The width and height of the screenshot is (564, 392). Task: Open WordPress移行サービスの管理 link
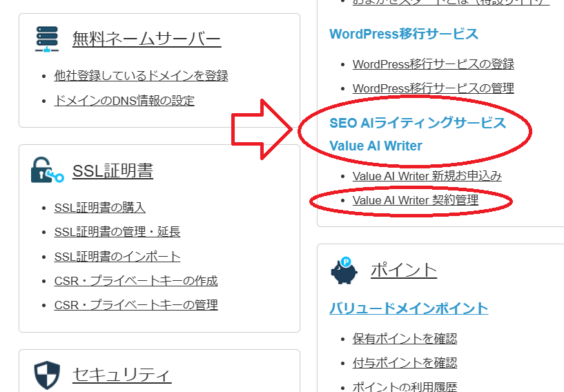(x=433, y=88)
